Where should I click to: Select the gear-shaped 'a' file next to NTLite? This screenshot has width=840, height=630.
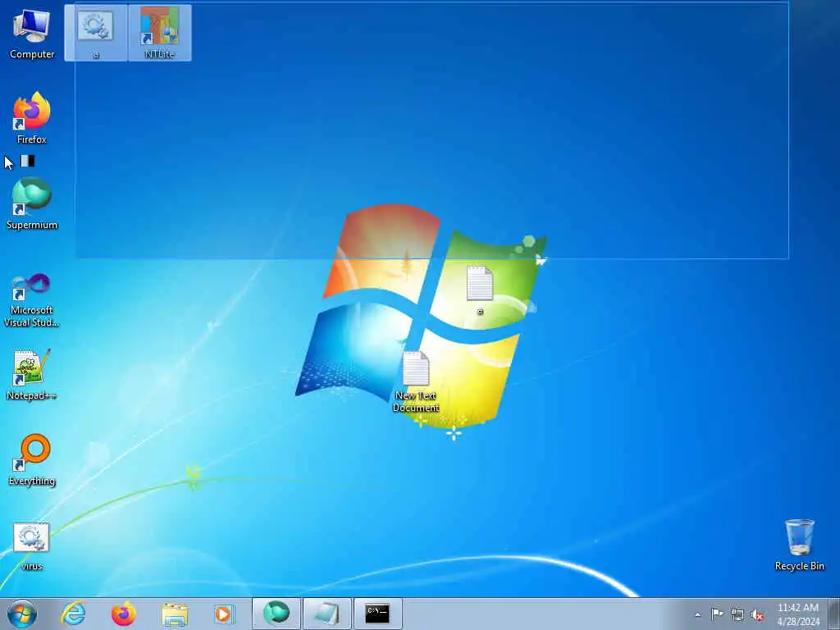95,33
